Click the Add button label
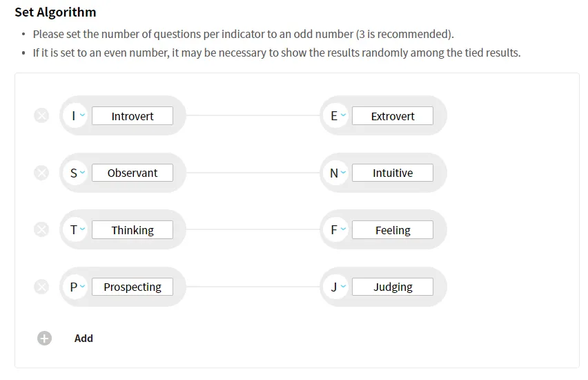 84,338
